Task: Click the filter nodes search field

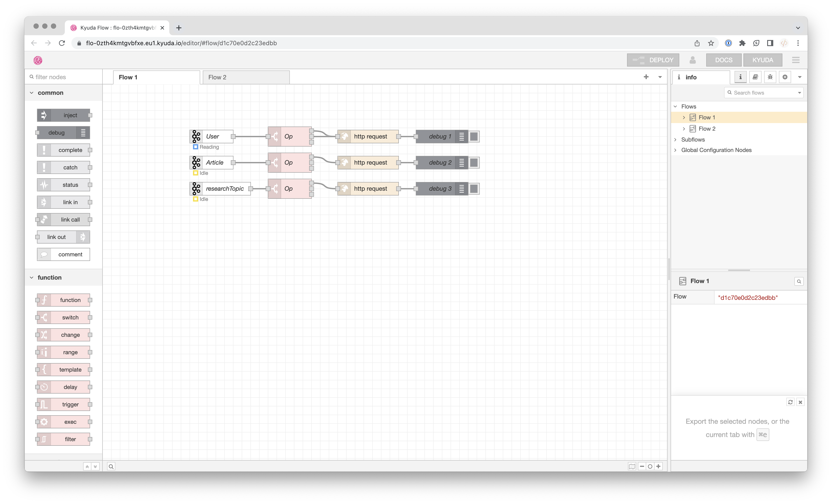Action: [64, 77]
